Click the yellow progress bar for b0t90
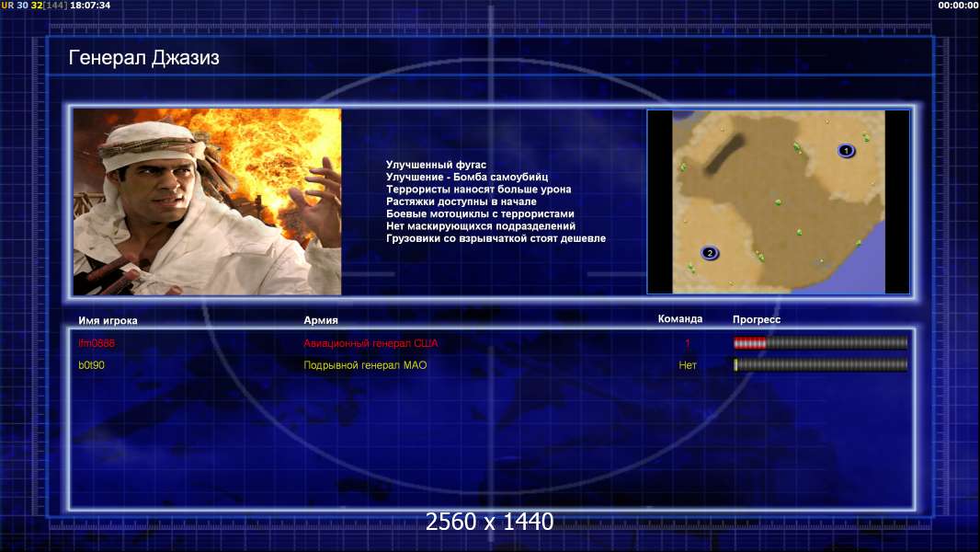This screenshot has width=980, height=552. click(820, 365)
